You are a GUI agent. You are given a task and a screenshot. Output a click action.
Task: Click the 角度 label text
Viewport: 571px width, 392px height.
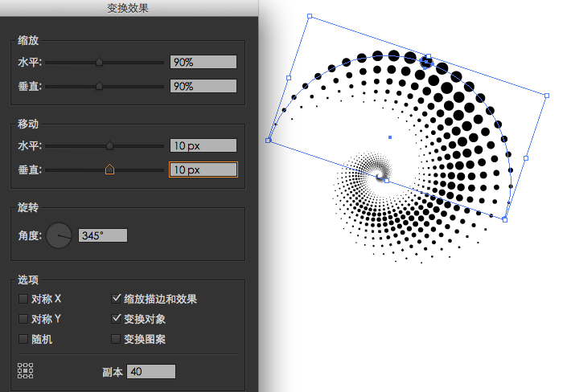click(x=30, y=235)
